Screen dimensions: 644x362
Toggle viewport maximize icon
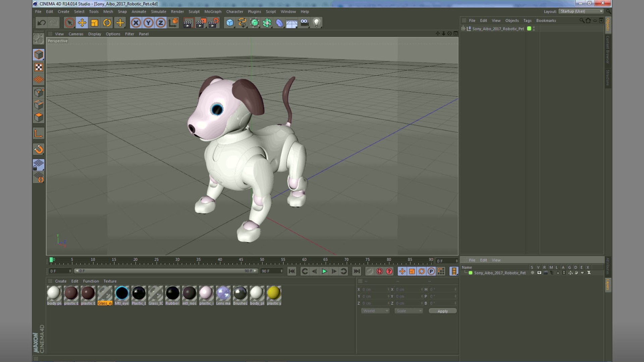coord(455,34)
